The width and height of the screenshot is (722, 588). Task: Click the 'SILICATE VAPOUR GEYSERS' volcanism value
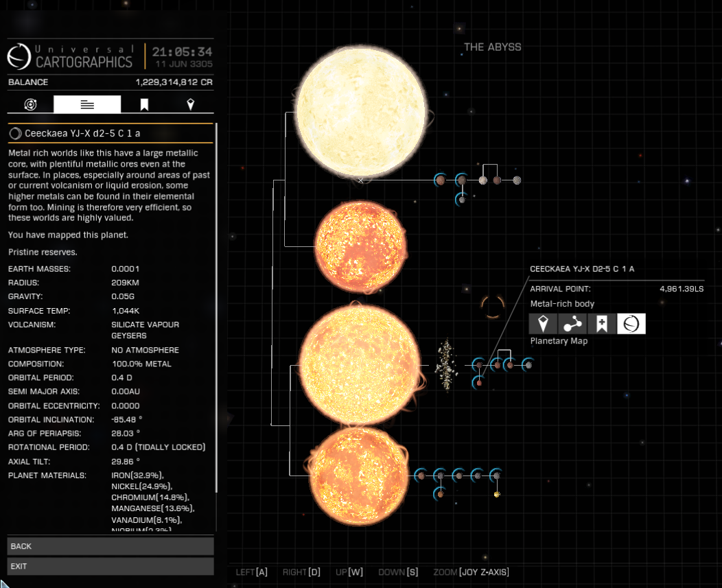[x=145, y=330]
